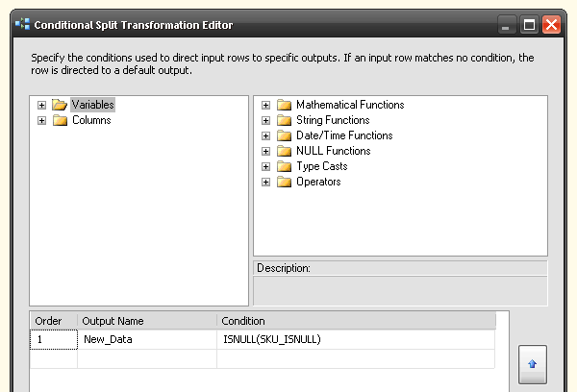Click the Mathematical Functions folder icon
Image resolution: width=577 pixels, height=392 pixels.
pyautogui.click(x=284, y=105)
